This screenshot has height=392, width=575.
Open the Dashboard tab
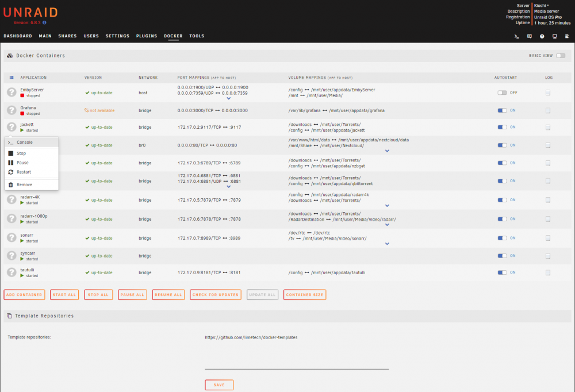point(18,36)
